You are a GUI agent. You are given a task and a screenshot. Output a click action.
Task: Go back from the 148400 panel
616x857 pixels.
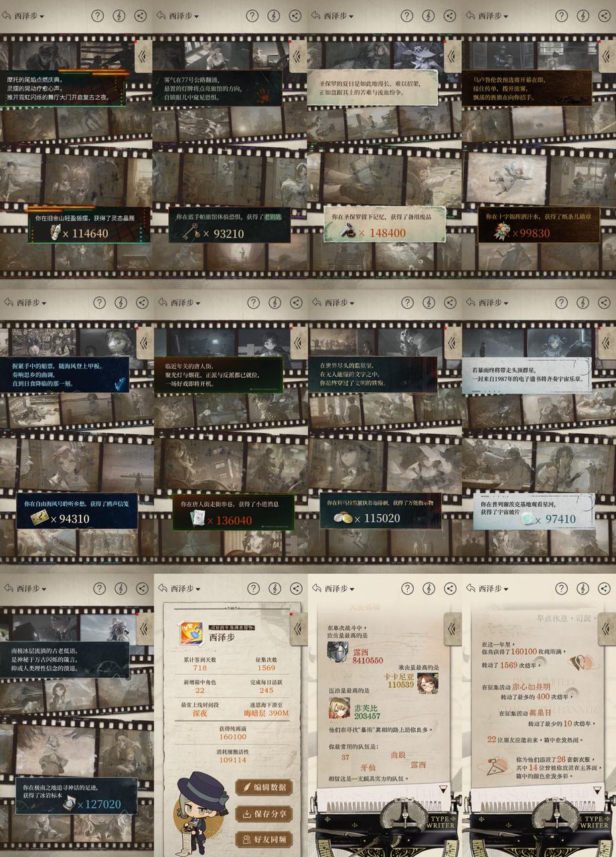click(315, 15)
